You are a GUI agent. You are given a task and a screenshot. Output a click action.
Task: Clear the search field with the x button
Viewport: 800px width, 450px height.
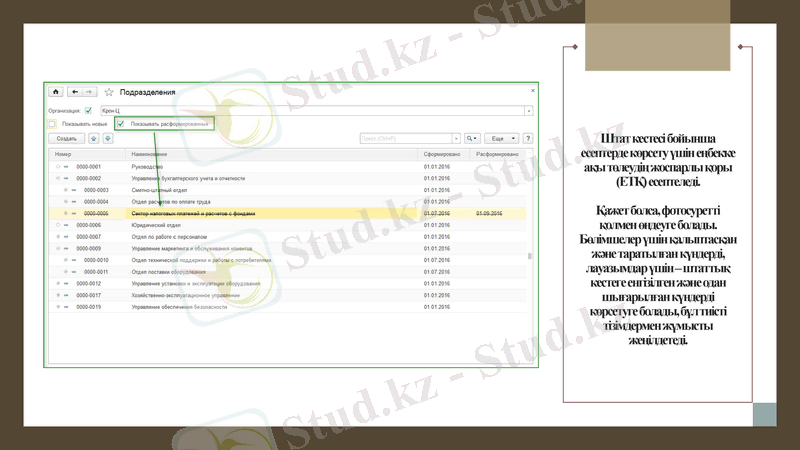(455, 139)
